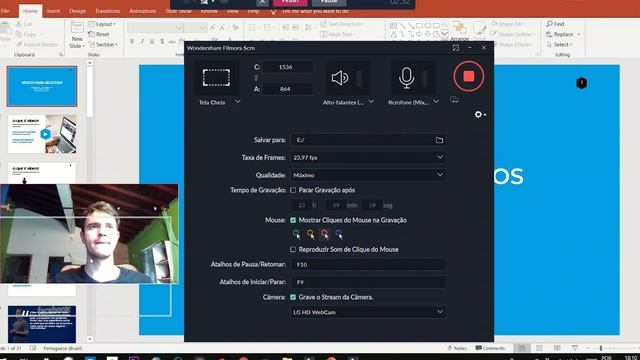Click Reset icon in PowerPoint Slides group
Image resolution: width=640 pixels, height=360 pixels.
coord(91,34)
